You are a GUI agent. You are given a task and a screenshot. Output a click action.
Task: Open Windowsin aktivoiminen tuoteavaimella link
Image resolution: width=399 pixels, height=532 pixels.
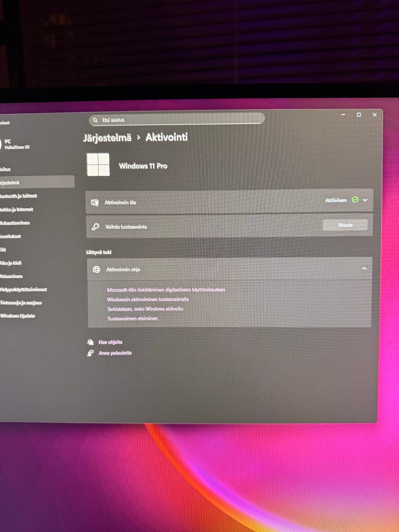[148, 299]
